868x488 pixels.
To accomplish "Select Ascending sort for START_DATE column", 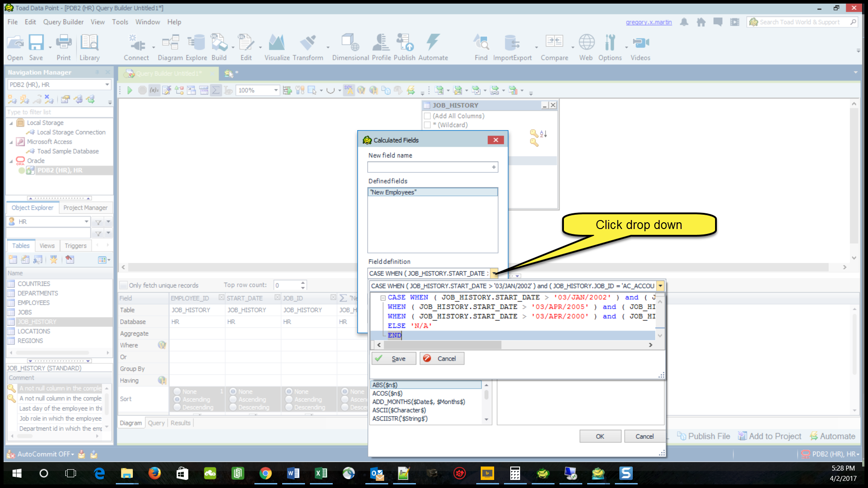I will coord(233,399).
